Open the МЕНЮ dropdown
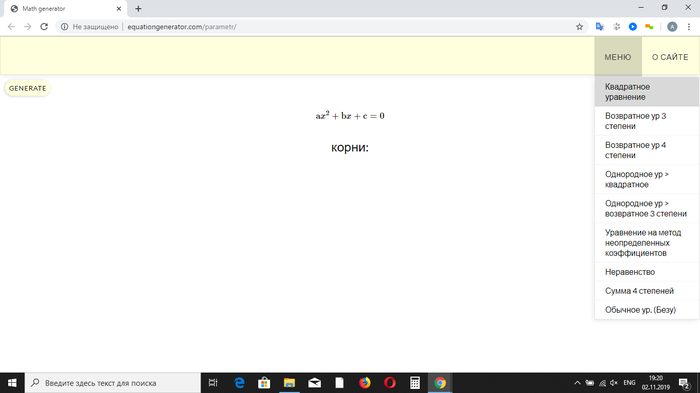700x393 pixels. pos(618,57)
